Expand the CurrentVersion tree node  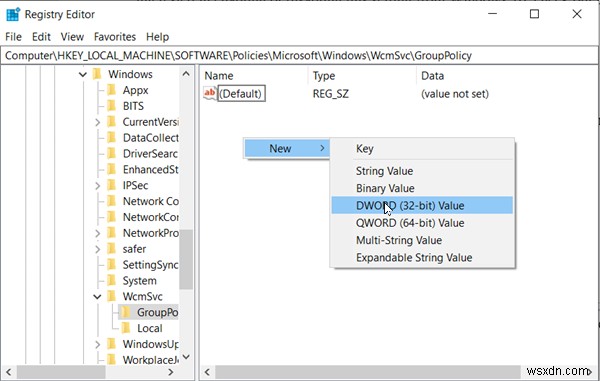coord(97,122)
